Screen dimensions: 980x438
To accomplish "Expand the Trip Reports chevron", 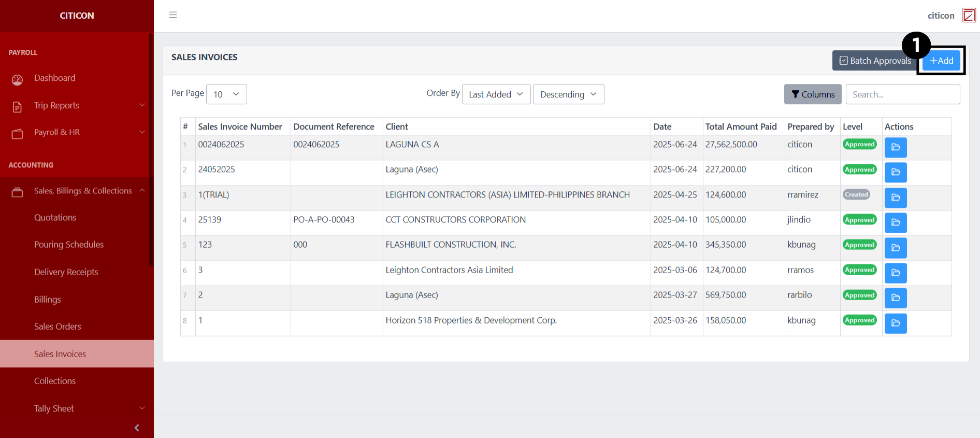I will tap(142, 105).
